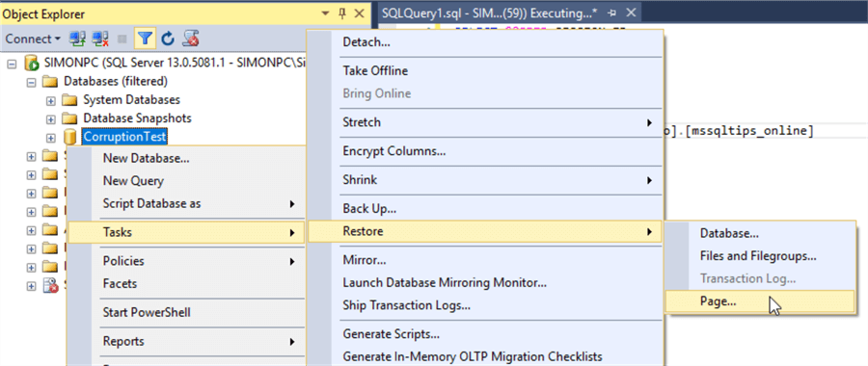Click the SIMONPC server database icon
The height and width of the screenshot is (366, 868).
click(x=31, y=63)
